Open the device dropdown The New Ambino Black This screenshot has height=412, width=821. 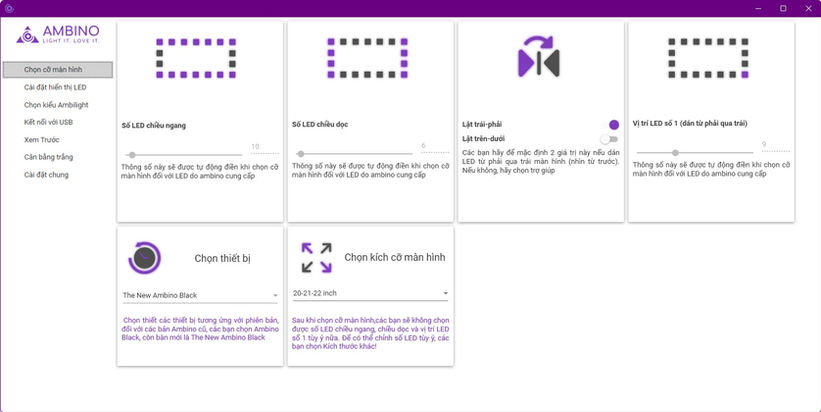[200, 295]
